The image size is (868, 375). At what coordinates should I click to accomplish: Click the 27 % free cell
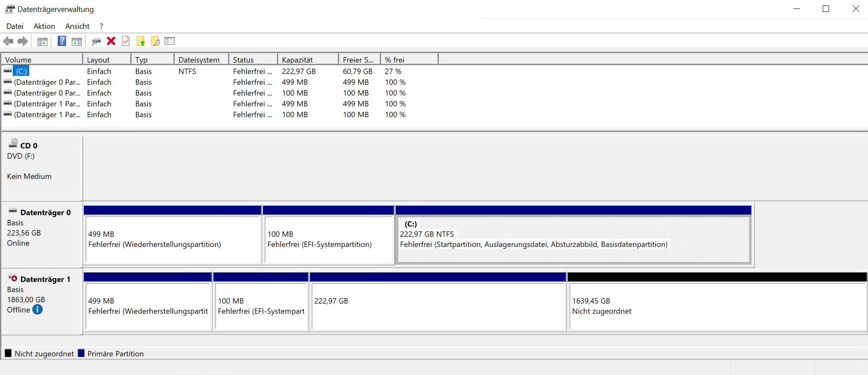[393, 71]
